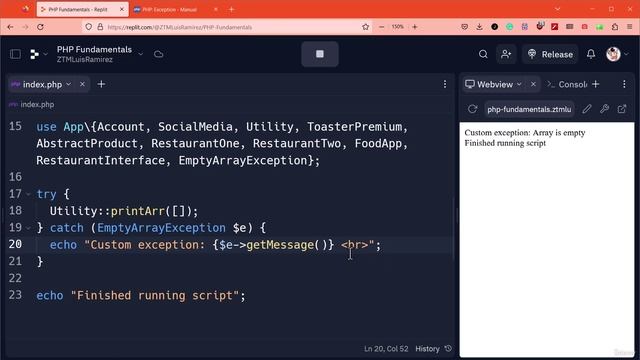Open the user avatar menu
Viewport: 640px width, 360px height.
point(617,54)
